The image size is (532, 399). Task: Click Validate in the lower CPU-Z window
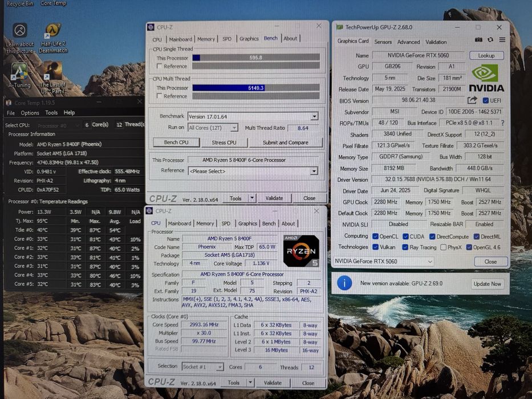273,382
